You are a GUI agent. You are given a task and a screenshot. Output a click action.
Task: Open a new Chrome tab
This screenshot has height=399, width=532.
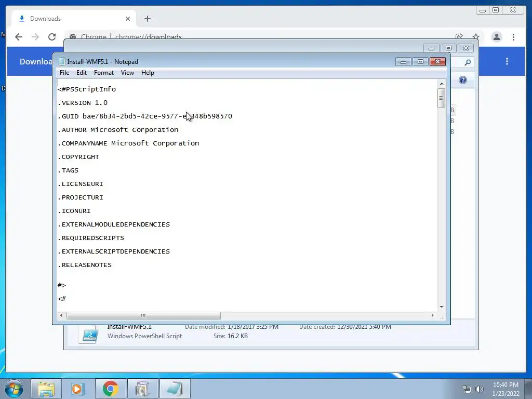pyautogui.click(x=147, y=19)
